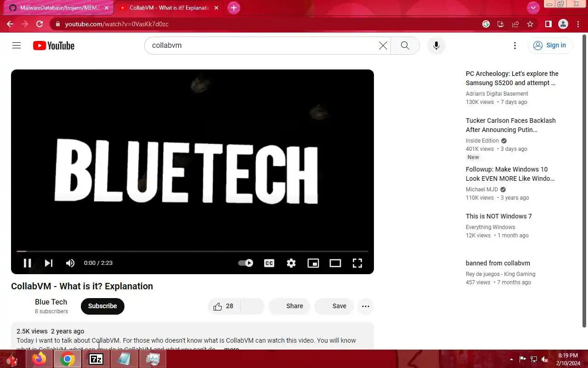Open PC Archeology Samsung S5200 video
Screen dimensions: 588x368
click(x=512, y=78)
